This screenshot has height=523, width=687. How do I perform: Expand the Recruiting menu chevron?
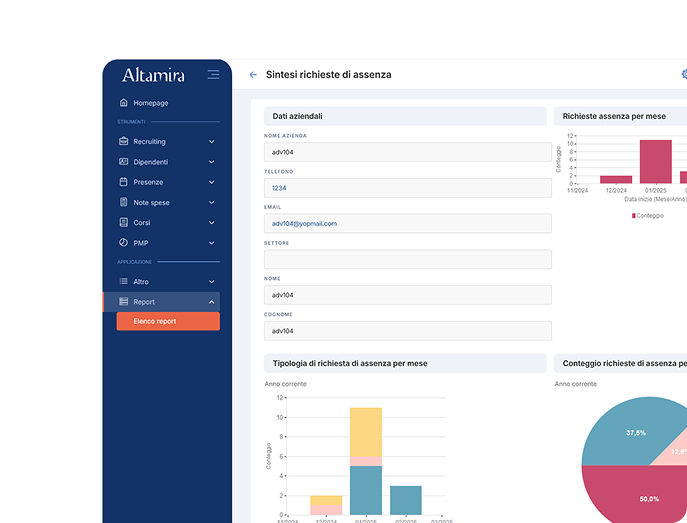(x=211, y=142)
